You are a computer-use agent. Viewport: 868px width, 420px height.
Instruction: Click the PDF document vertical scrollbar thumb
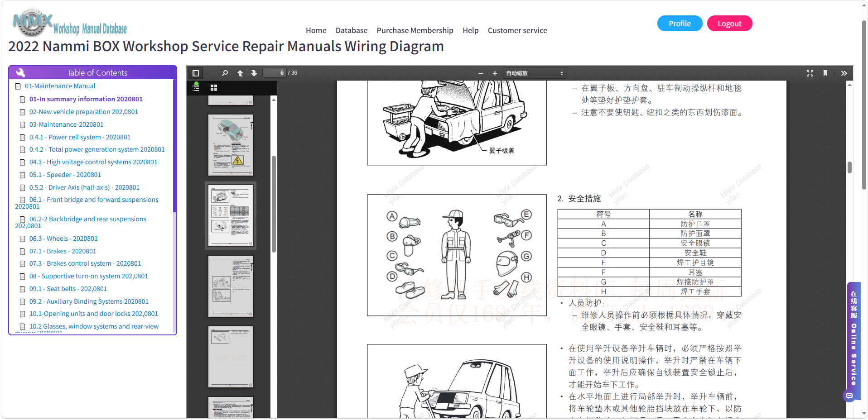click(850, 167)
